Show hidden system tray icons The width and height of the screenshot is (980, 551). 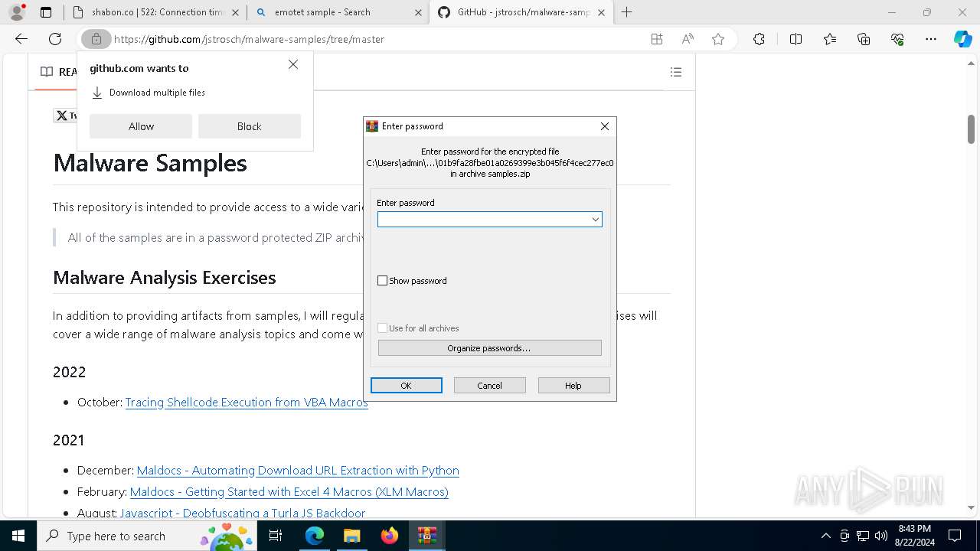pos(825,536)
